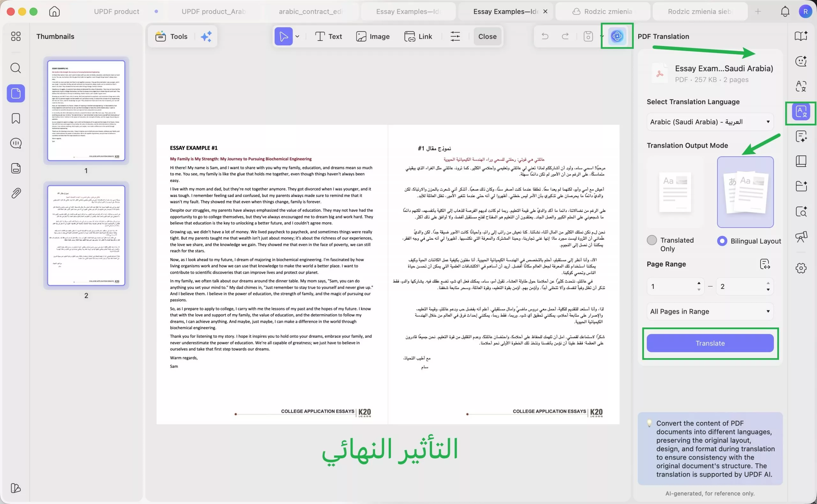The height and width of the screenshot is (504, 817).
Task: Switch to the first Essay Examples tab
Action: [x=408, y=11]
